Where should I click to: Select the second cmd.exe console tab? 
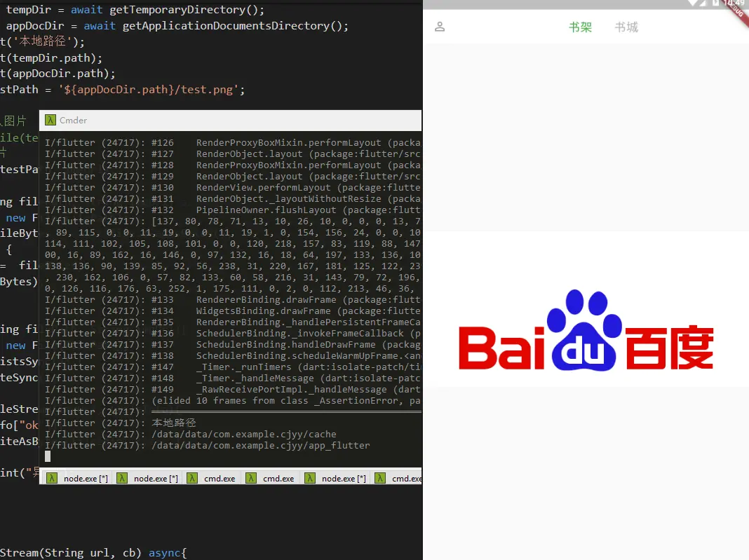(272, 479)
